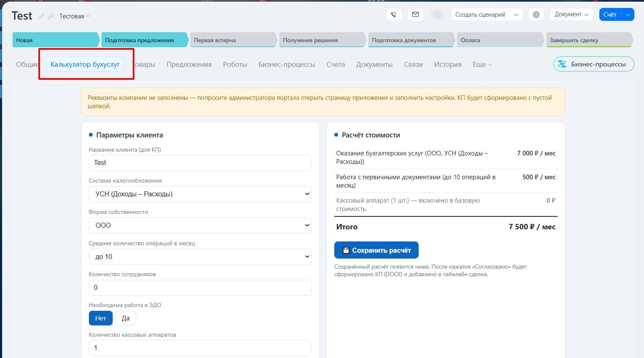Open the Документы tab
The width and height of the screenshot is (644, 358).
(x=374, y=64)
